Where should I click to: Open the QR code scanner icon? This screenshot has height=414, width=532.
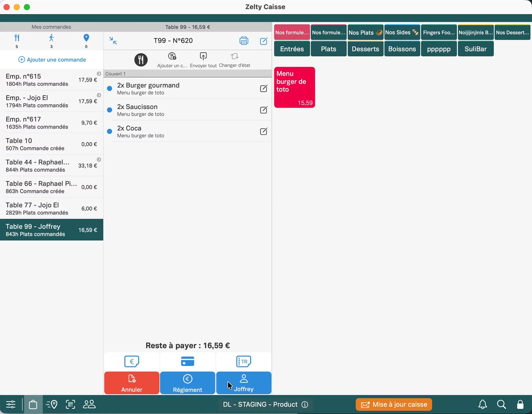tap(70, 404)
